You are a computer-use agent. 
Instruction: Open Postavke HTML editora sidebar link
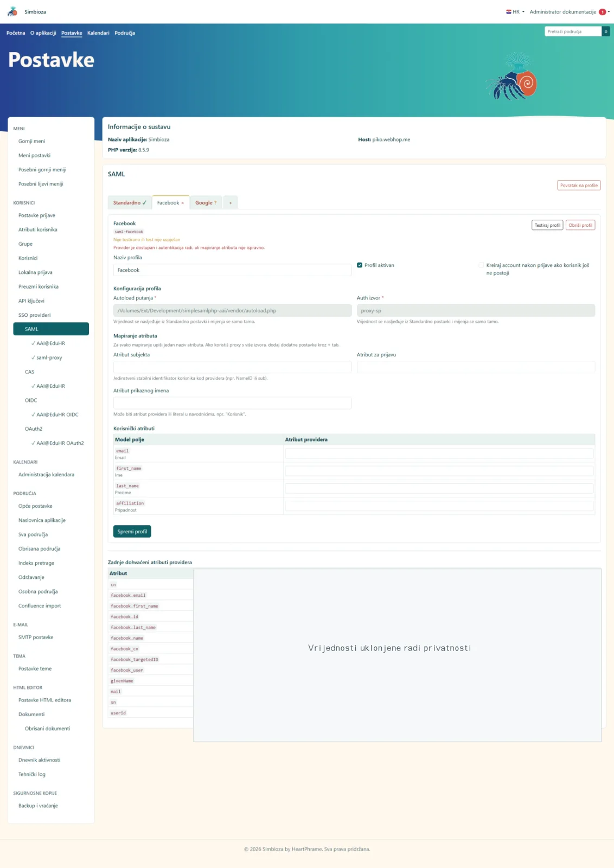pyautogui.click(x=44, y=700)
